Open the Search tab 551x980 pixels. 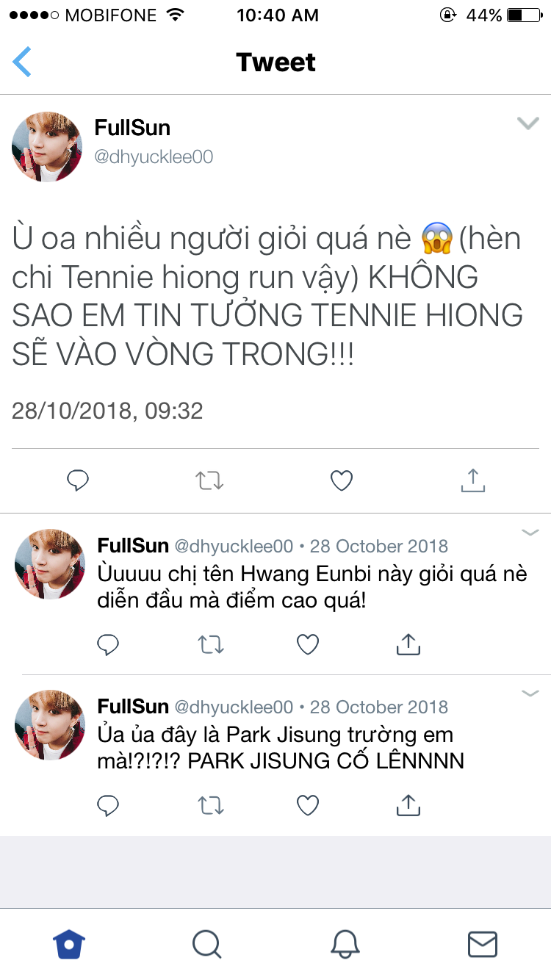206,944
